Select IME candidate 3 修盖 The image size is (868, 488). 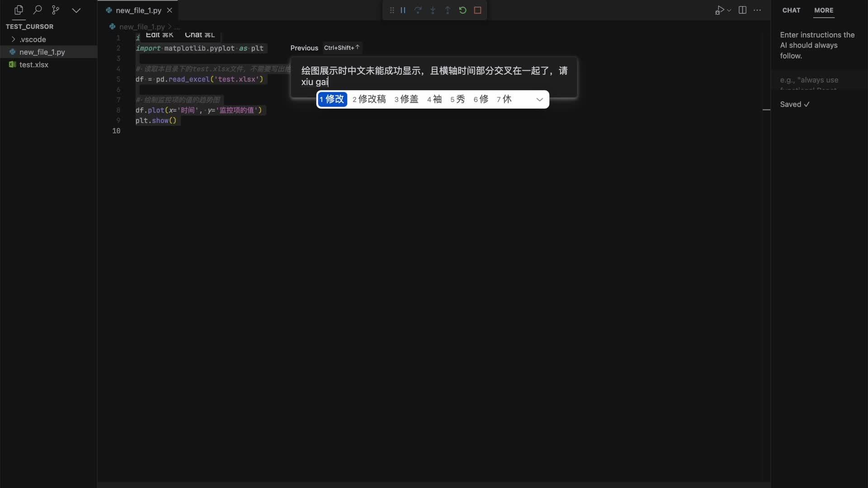point(406,99)
